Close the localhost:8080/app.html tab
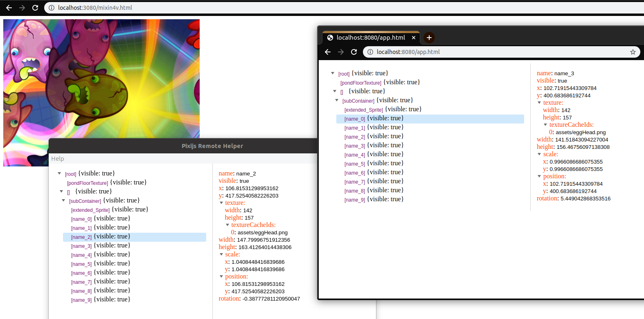The height and width of the screenshot is (319, 644). coord(414,38)
